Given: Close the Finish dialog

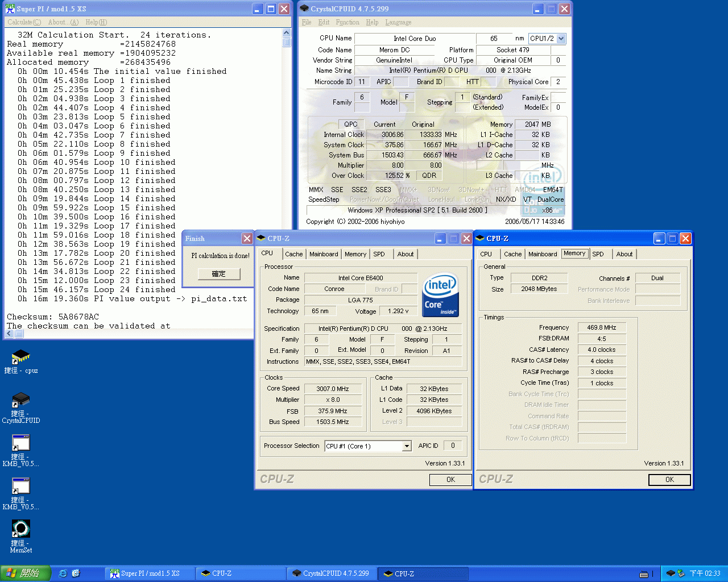Looking at the screenshot, I should [x=247, y=239].
